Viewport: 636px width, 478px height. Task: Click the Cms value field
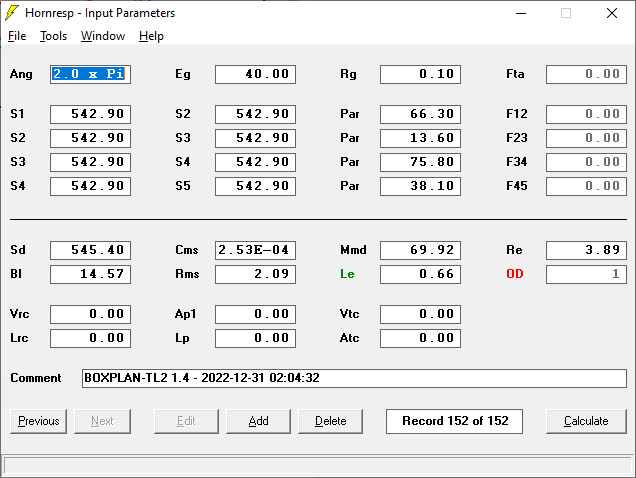(x=256, y=250)
